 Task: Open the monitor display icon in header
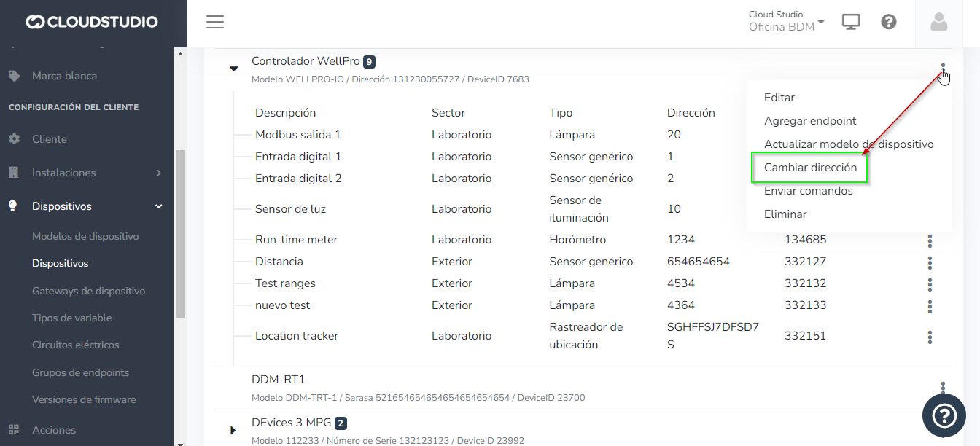850,22
